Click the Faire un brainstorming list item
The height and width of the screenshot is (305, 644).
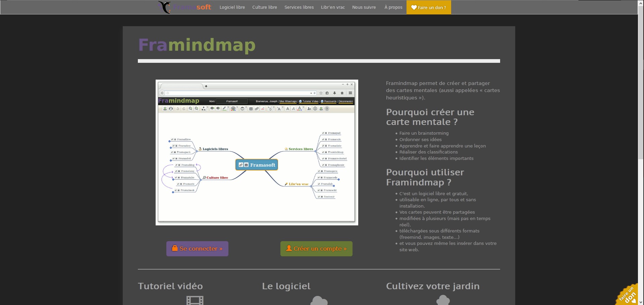[x=424, y=133]
